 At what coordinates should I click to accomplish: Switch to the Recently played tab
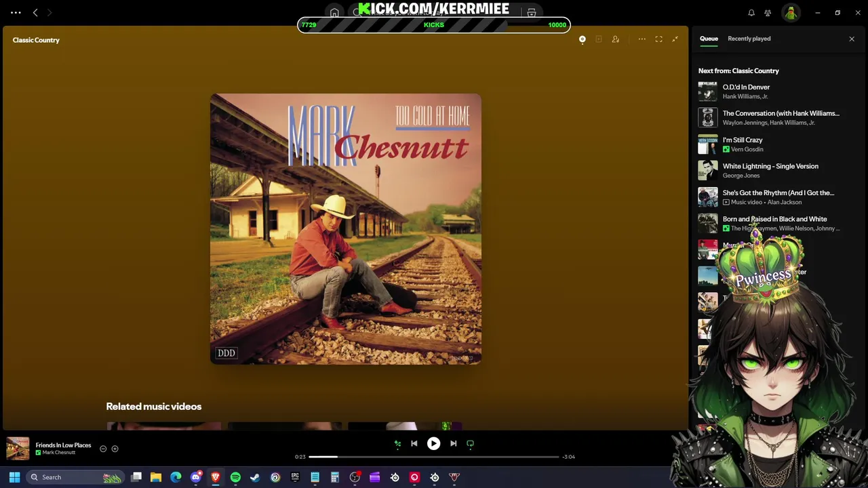coord(749,39)
